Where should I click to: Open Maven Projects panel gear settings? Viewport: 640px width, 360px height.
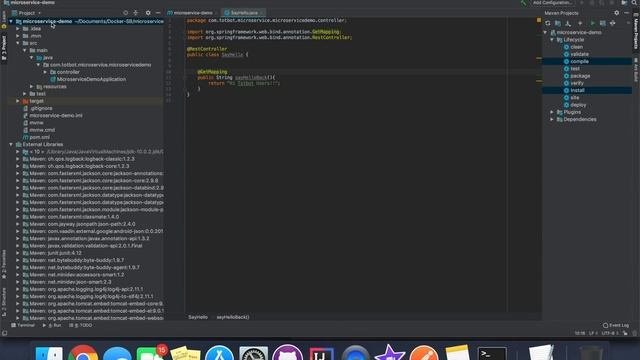(x=617, y=13)
